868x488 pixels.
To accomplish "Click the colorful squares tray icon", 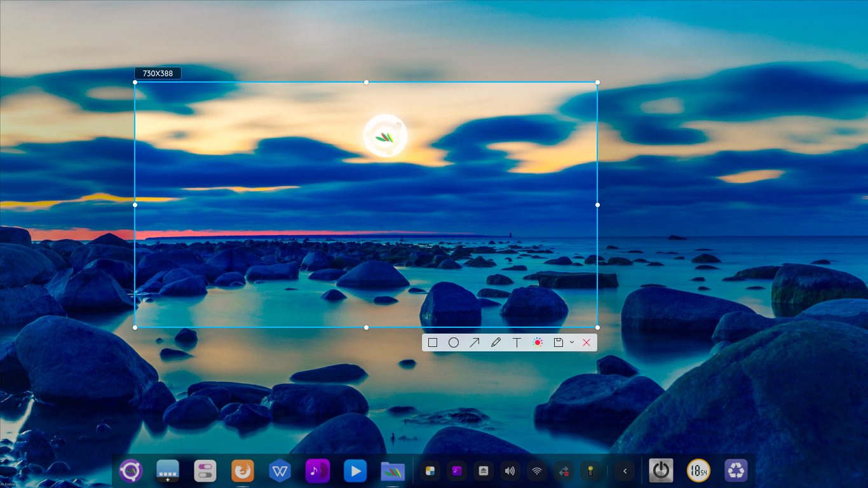I will (430, 471).
